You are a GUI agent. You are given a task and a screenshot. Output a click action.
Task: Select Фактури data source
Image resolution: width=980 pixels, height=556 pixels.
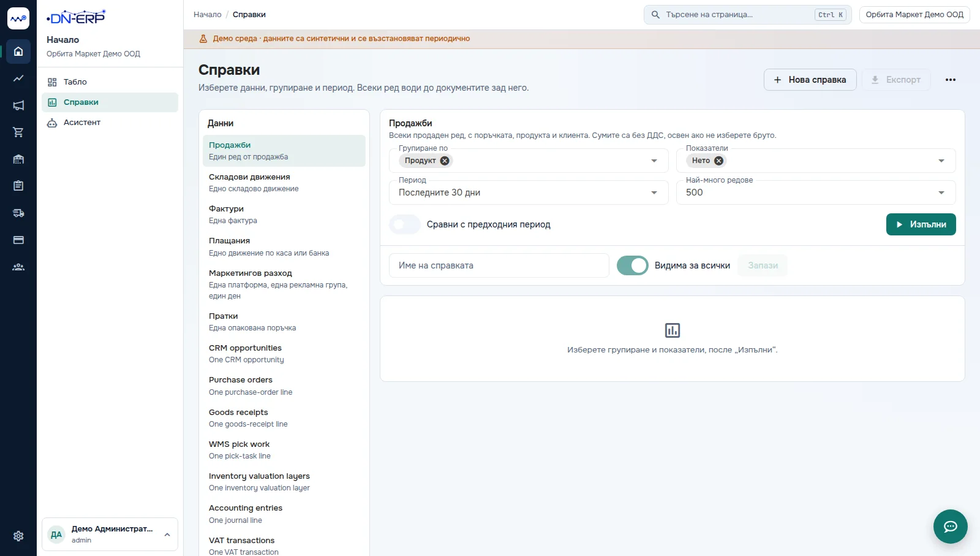pos(284,215)
